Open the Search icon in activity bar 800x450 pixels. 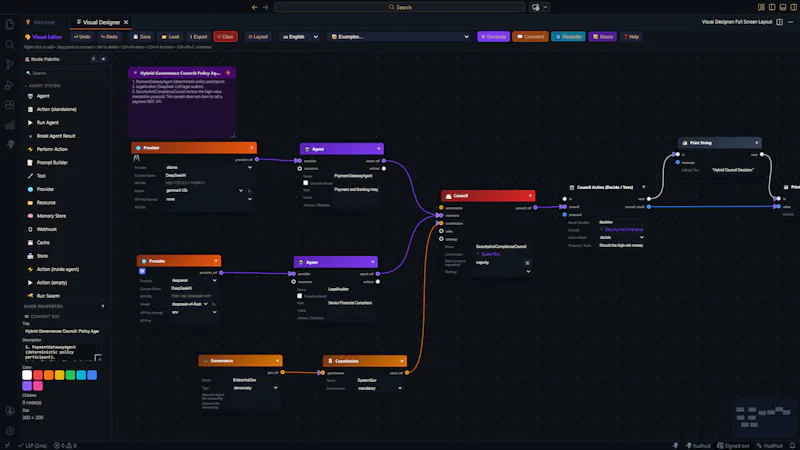pos(10,45)
